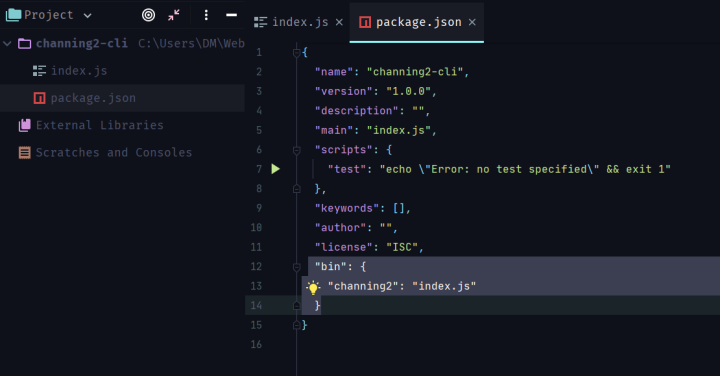Select Scratches and Consoles node

114,152
